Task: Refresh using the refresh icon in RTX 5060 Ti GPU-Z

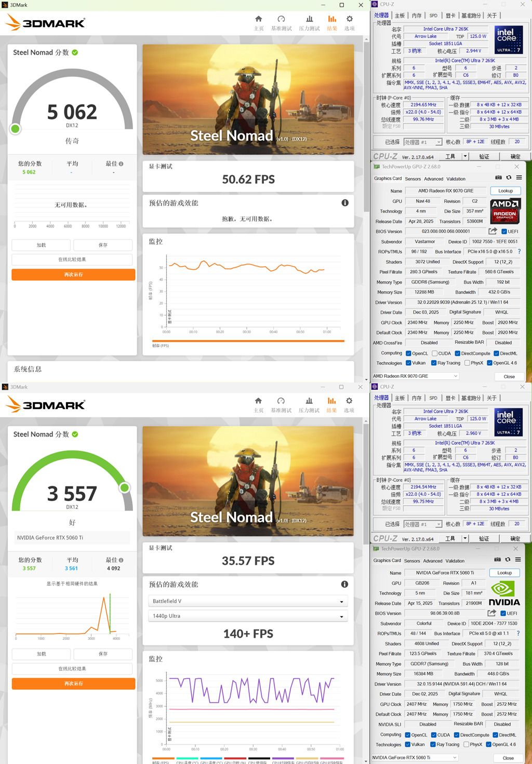Action: click(x=508, y=560)
